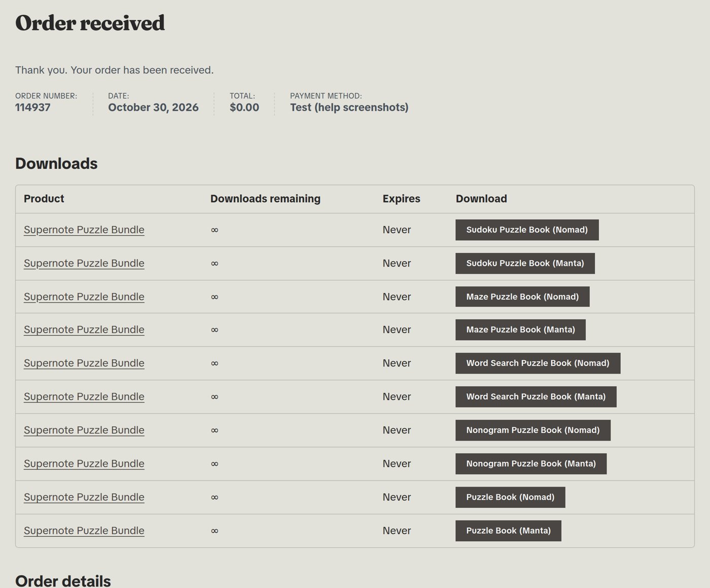Download Nonogram Puzzle Book (Nomad)
The image size is (710, 588).
tap(532, 430)
